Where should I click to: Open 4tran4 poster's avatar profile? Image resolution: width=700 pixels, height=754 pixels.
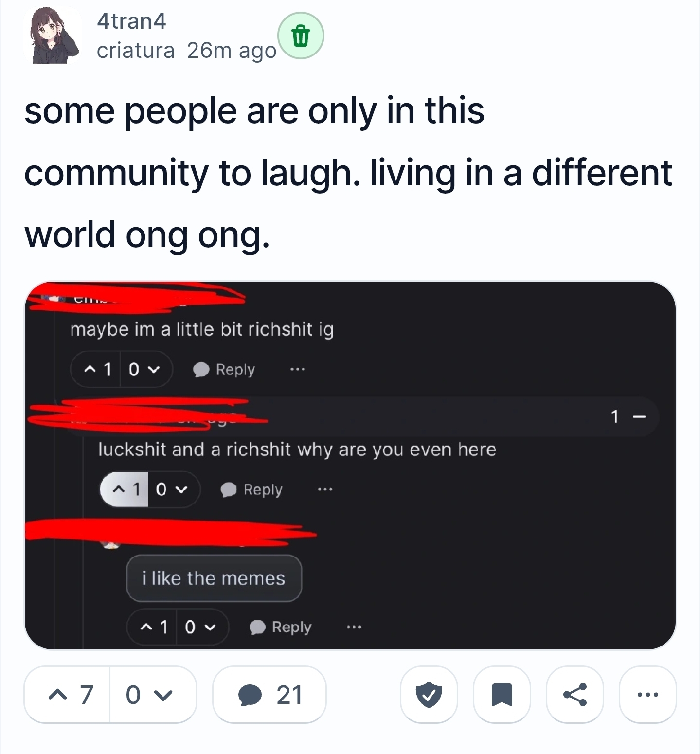54,36
